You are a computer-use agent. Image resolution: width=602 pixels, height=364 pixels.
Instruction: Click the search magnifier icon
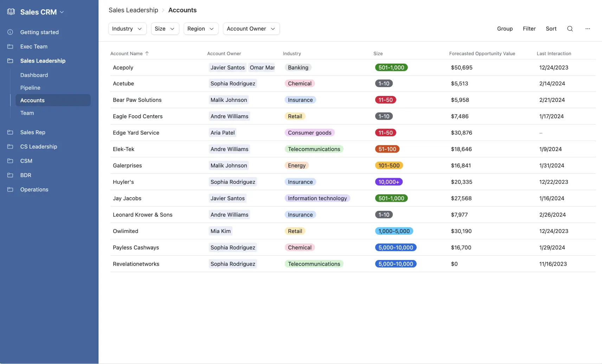click(570, 29)
